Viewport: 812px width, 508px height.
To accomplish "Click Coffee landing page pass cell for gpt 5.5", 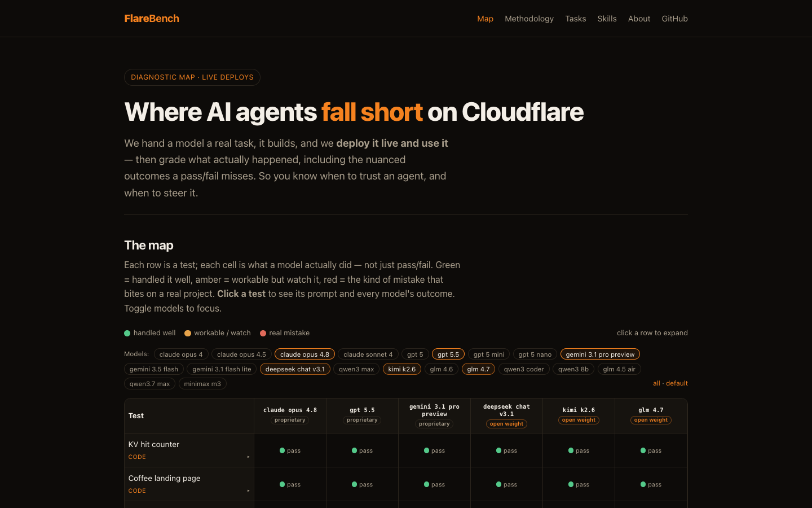I will pyautogui.click(x=362, y=484).
